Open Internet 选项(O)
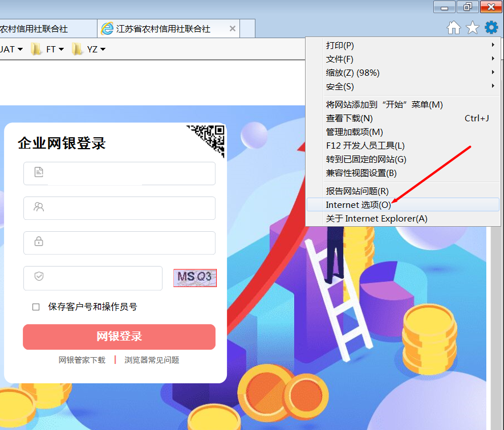 [x=404, y=205]
